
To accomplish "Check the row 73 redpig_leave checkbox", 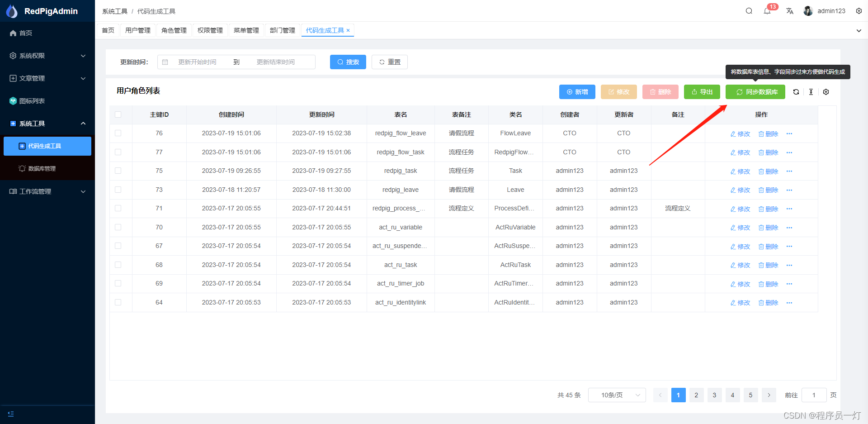I will pyautogui.click(x=118, y=190).
